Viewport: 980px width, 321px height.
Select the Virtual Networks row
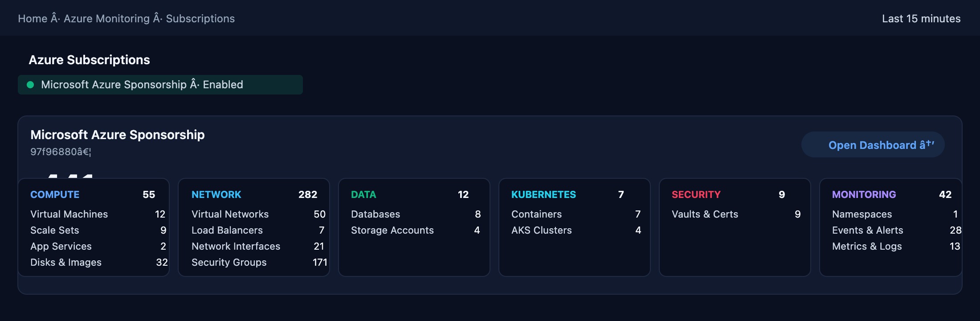click(258, 214)
